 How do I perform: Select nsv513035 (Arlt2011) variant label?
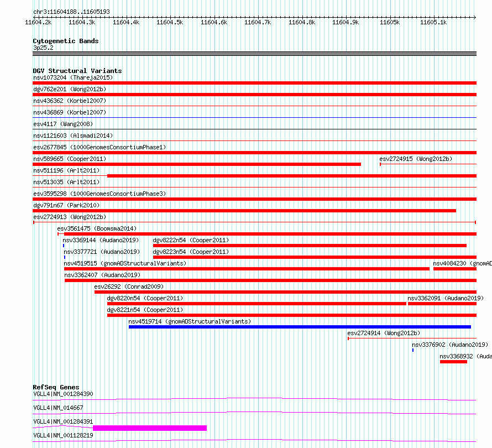click(66, 182)
